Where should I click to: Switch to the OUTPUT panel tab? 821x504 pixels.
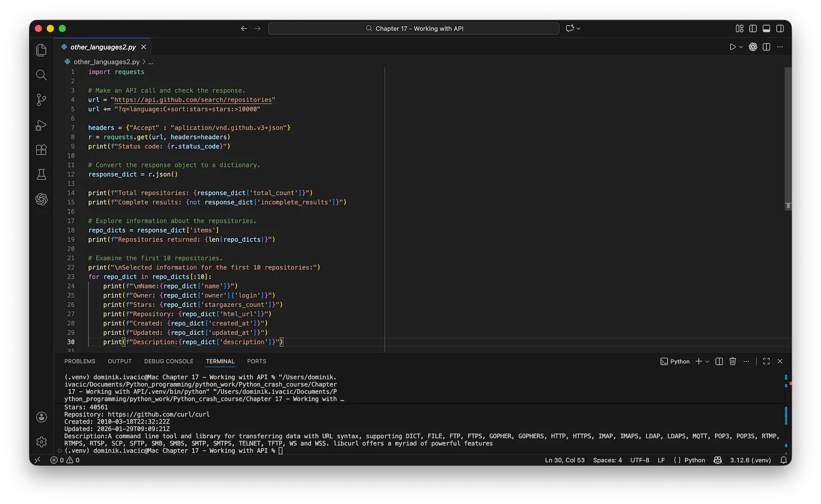[120, 361]
